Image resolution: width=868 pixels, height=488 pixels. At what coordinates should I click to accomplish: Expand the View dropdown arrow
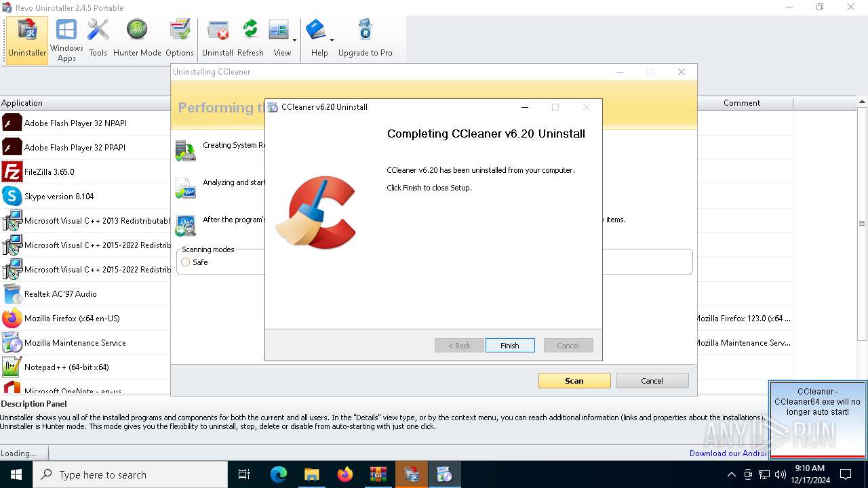pos(295,40)
